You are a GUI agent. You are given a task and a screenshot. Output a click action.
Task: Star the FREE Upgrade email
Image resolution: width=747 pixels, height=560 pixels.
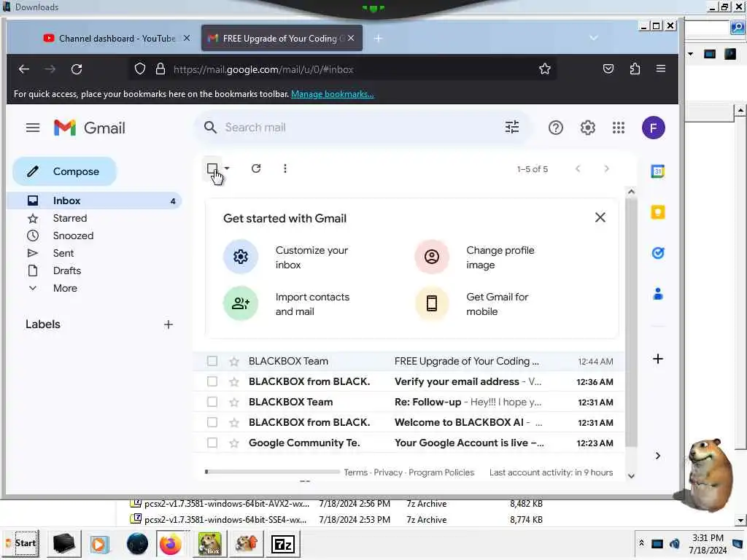click(x=234, y=362)
